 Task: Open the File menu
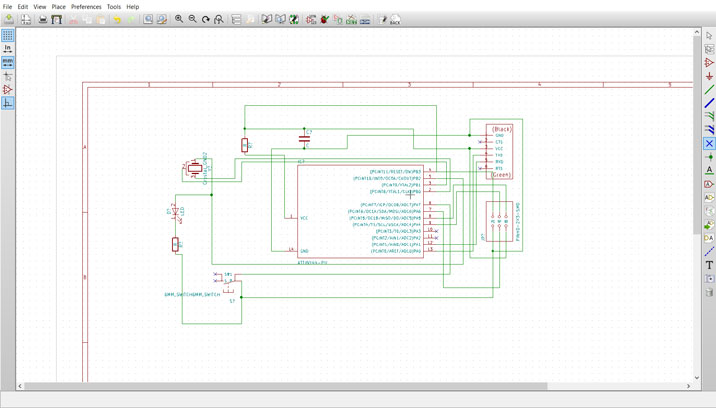(x=7, y=7)
